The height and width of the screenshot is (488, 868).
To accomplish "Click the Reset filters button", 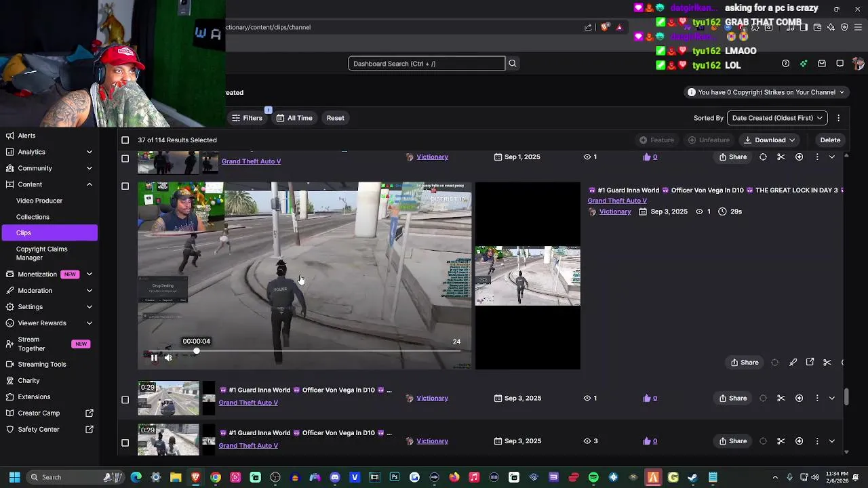I will pyautogui.click(x=336, y=118).
